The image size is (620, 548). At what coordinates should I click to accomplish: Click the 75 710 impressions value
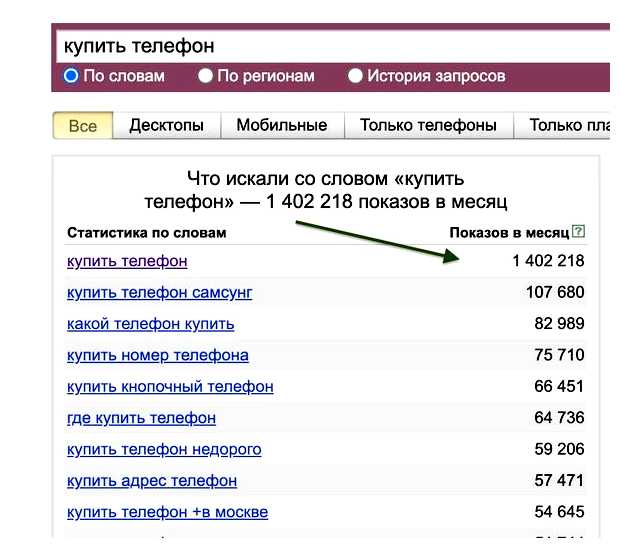click(x=559, y=355)
